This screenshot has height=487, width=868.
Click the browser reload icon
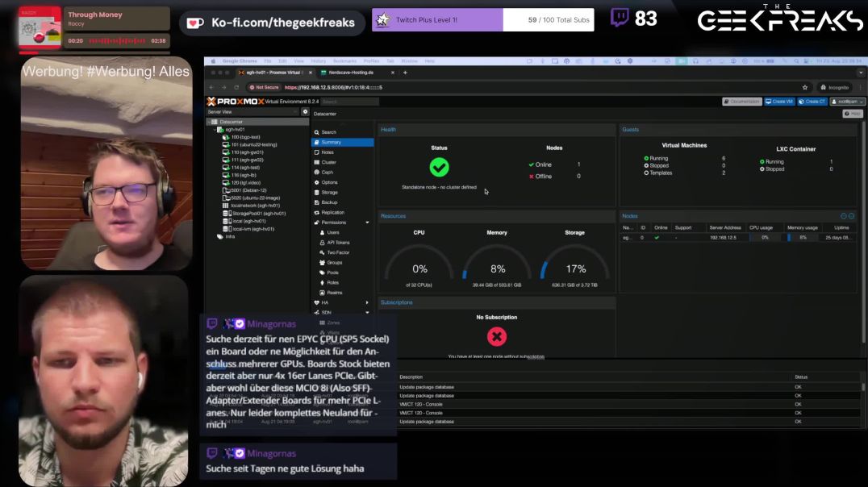pos(236,87)
